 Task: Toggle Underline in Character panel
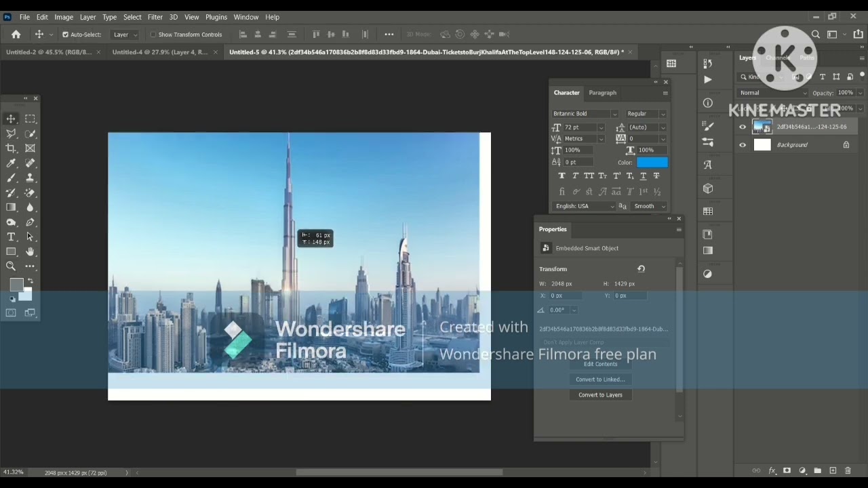[643, 176]
